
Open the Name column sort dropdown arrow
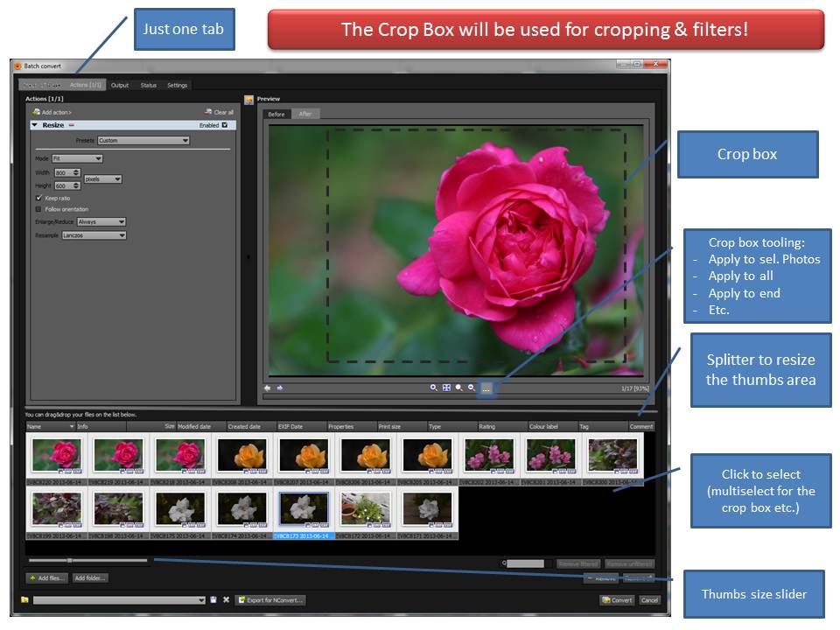pos(72,426)
